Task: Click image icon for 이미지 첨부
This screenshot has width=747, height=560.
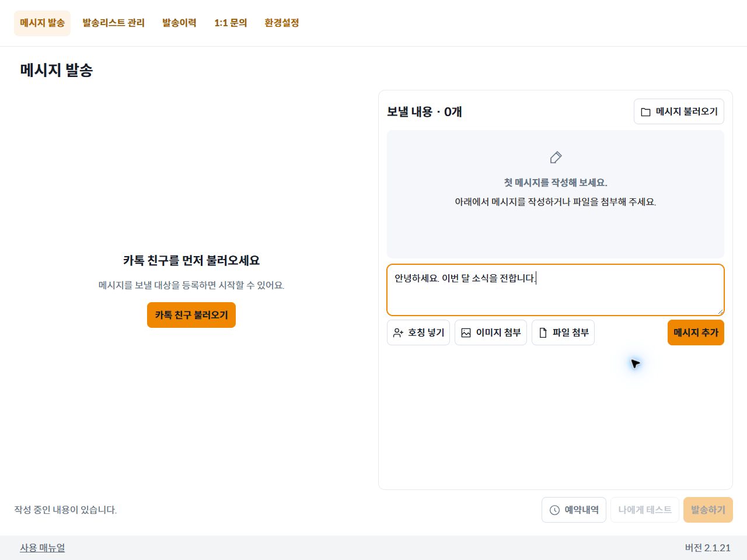Action: [466, 332]
